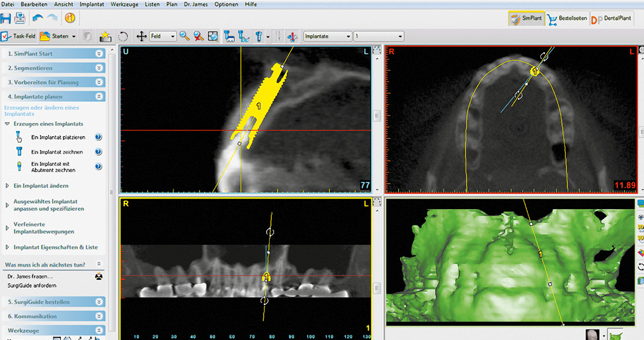Select the pan/move cross-arrows tool

[141, 36]
